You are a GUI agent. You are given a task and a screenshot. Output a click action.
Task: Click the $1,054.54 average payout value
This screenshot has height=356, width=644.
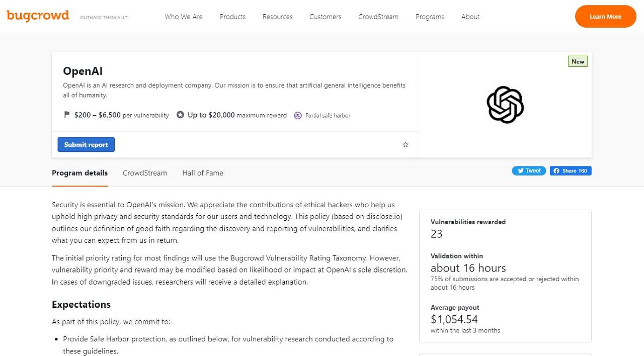pyautogui.click(x=454, y=319)
